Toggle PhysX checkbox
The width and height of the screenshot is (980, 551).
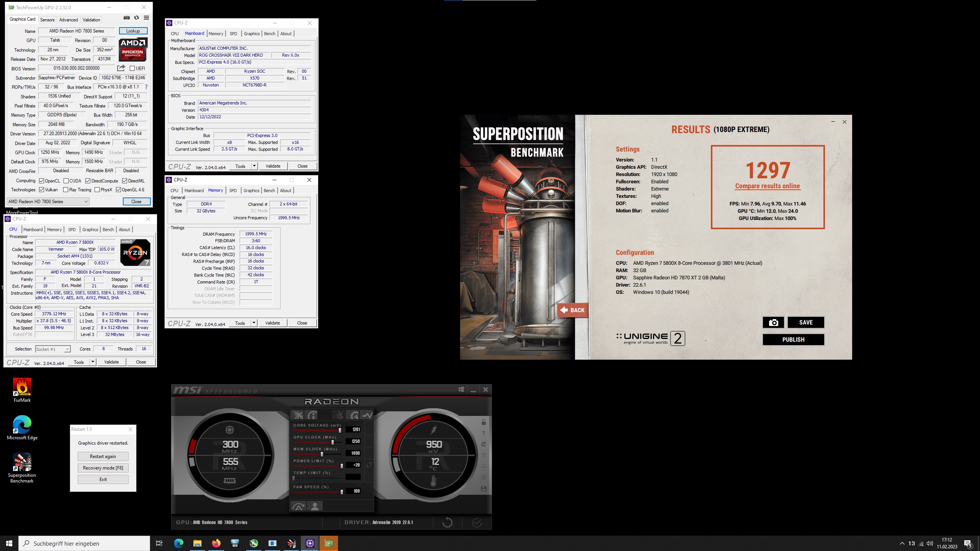[x=97, y=189]
